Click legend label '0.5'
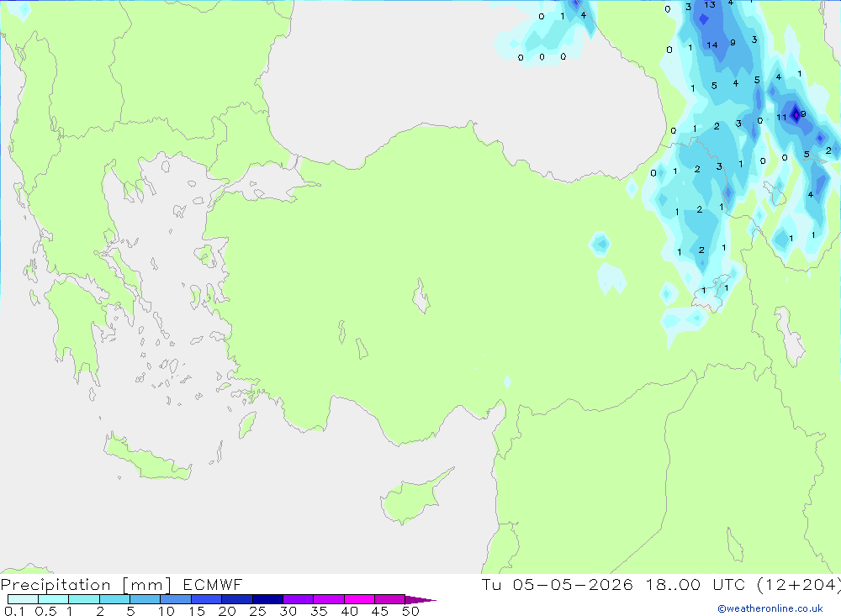The height and width of the screenshot is (616, 841). pos(45,611)
